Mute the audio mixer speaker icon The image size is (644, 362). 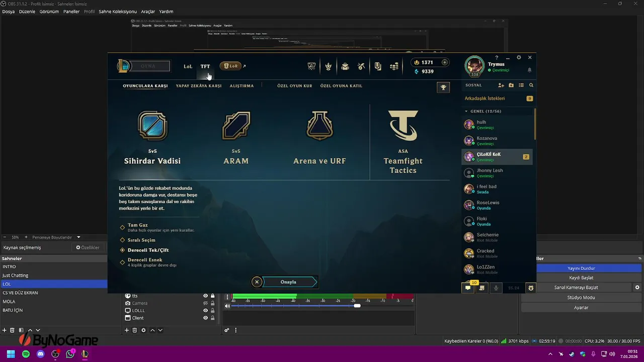click(227, 306)
